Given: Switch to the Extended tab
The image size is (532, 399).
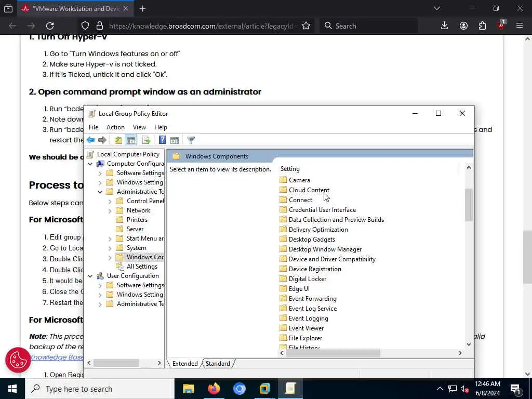Looking at the screenshot, I should tap(185, 363).
